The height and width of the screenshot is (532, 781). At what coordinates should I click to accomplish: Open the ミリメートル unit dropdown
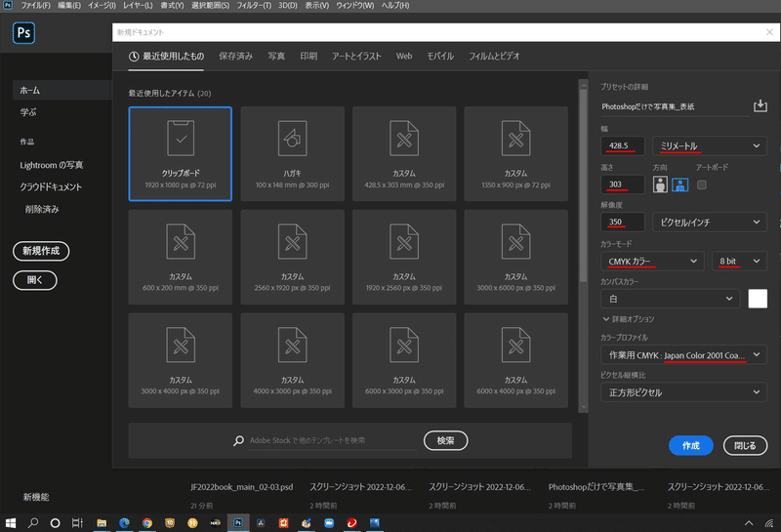click(x=710, y=146)
